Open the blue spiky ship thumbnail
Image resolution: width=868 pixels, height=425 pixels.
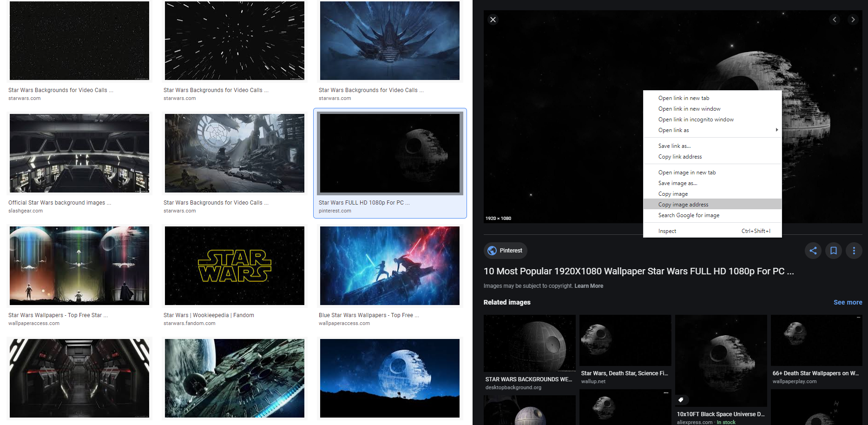click(x=390, y=40)
